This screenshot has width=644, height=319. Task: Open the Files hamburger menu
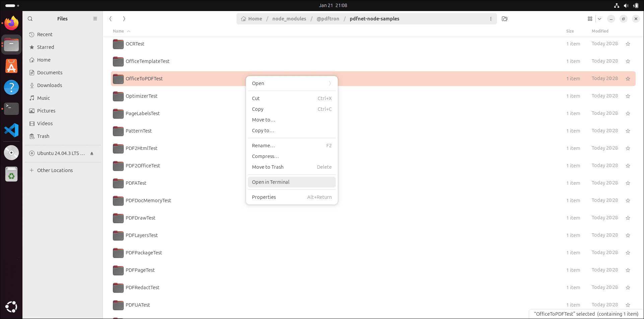point(95,19)
